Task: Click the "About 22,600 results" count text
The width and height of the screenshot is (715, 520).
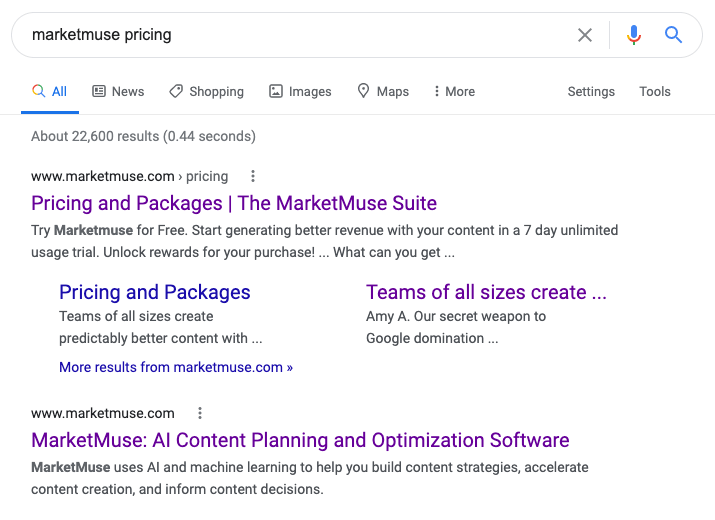Action: (143, 136)
